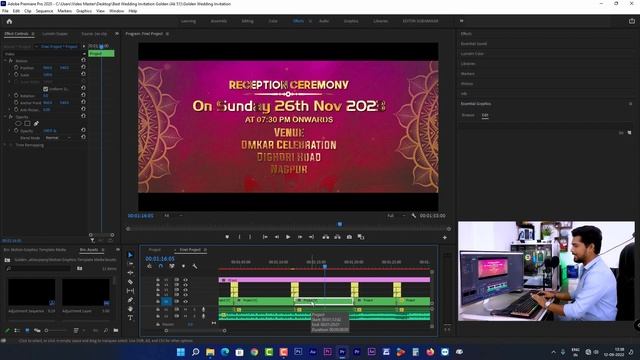
Task: Switch to the Lumetri Scopes tab
Action: [55, 34]
